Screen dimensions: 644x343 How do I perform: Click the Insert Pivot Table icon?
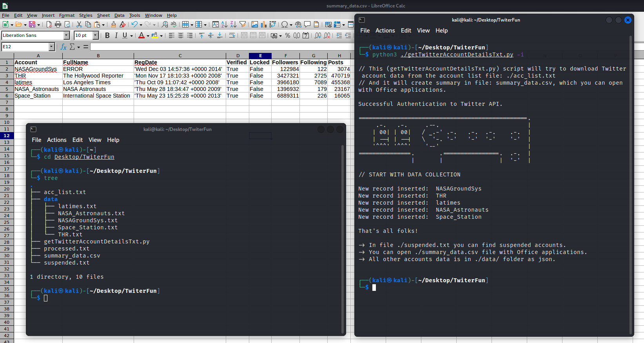click(x=273, y=24)
